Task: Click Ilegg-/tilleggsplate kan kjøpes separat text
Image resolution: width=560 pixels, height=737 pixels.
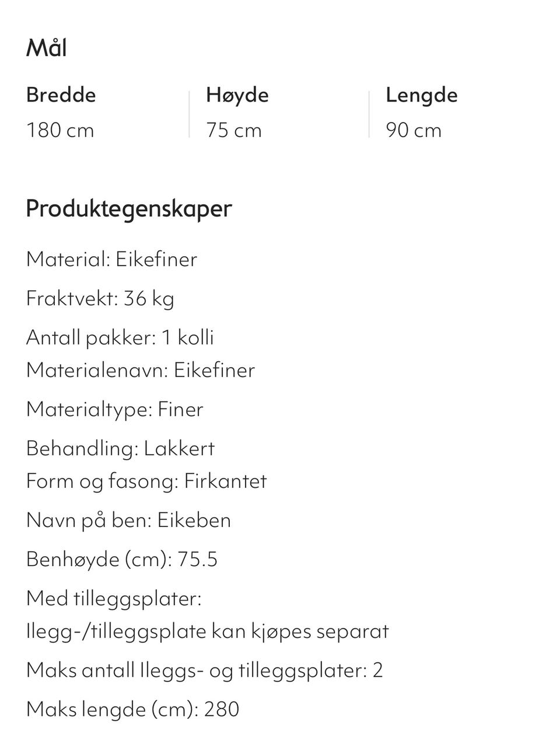Action: [208, 631]
